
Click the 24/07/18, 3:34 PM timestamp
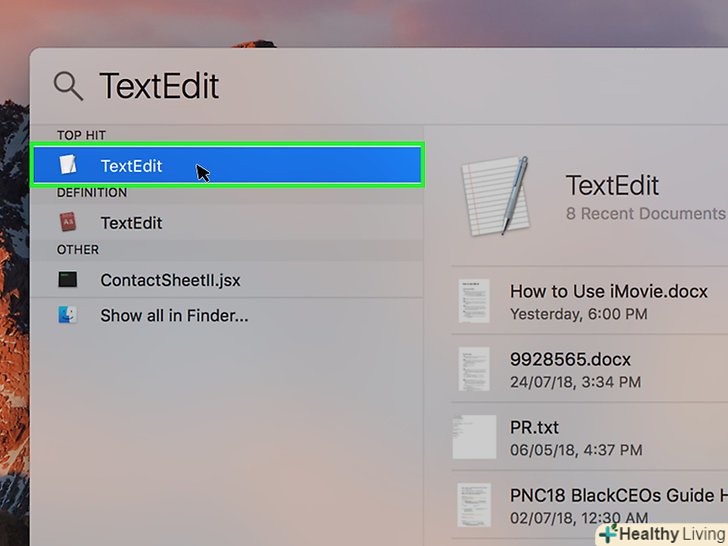click(x=575, y=382)
